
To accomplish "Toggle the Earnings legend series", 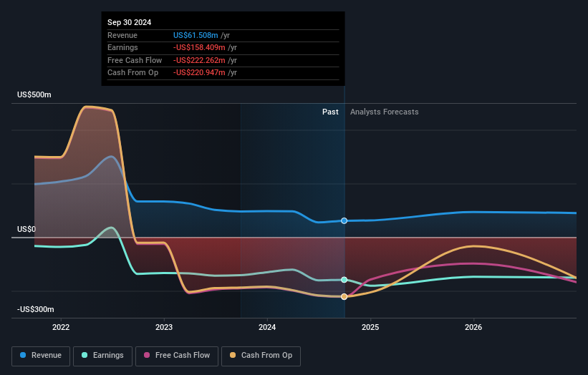I will [102, 356].
